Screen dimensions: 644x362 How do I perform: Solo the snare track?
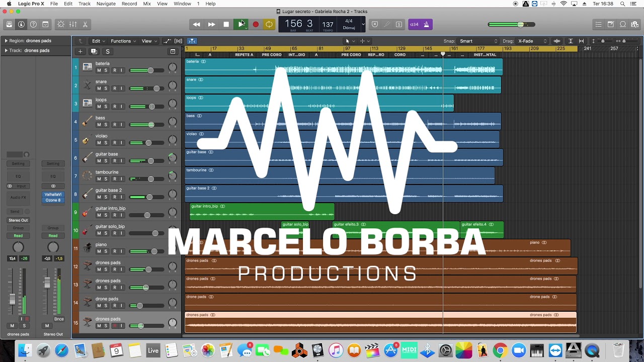click(x=106, y=88)
